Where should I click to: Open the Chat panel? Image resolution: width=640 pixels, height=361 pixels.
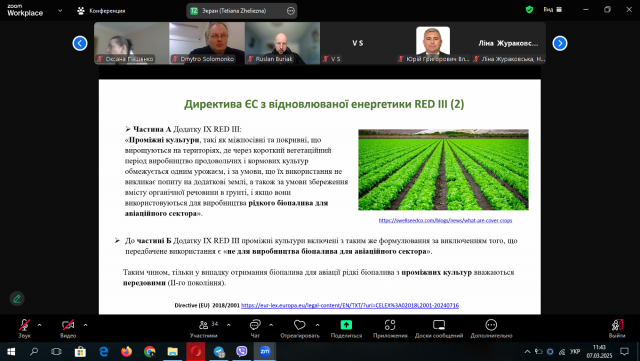click(255, 325)
